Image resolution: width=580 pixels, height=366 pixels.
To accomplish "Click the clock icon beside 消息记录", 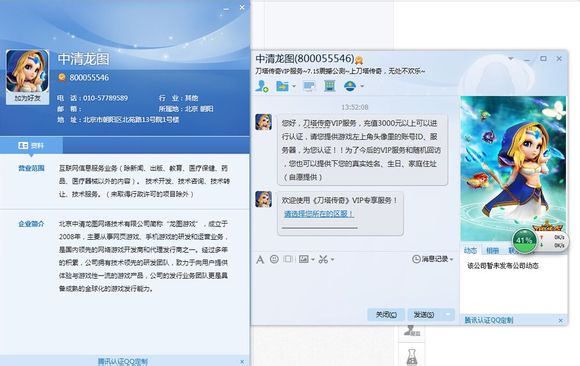I will point(416,259).
